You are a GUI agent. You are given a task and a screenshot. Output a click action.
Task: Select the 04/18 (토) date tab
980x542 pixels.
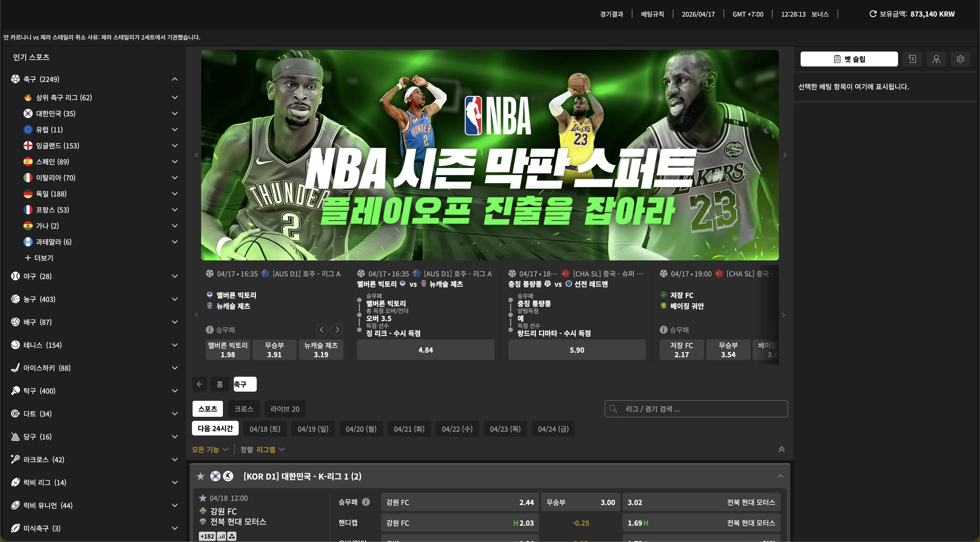(265, 429)
